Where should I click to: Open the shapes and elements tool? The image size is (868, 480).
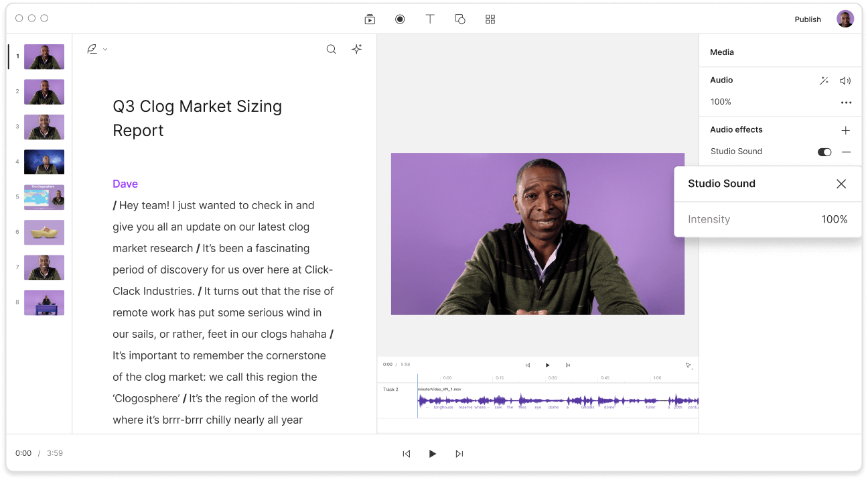[x=460, y=19]
